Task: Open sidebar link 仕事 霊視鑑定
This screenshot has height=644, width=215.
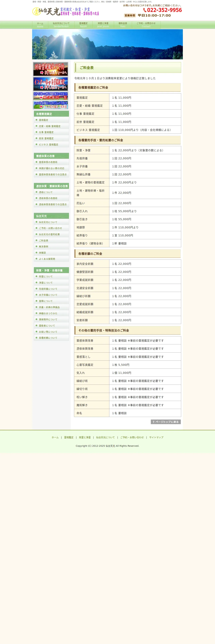Action: point(51,132)
